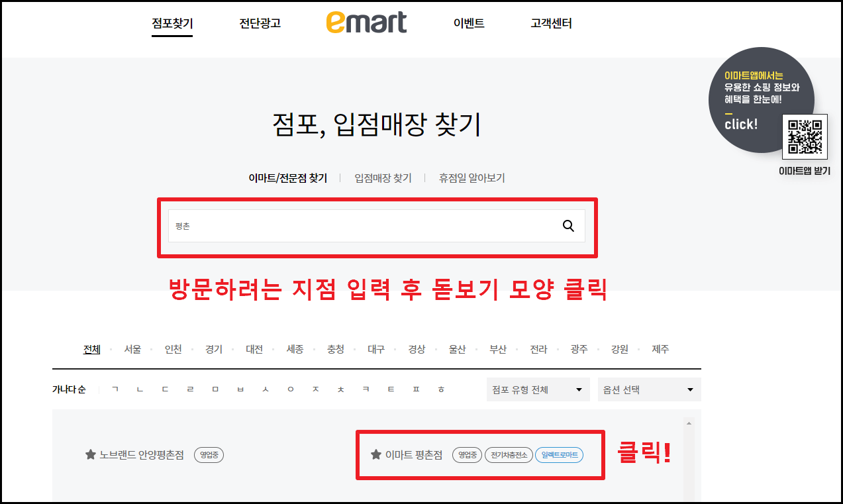This screenshot has height=504, width=843.
Task: Open the 이벤트 menu
Action: [x=469, y=24]
